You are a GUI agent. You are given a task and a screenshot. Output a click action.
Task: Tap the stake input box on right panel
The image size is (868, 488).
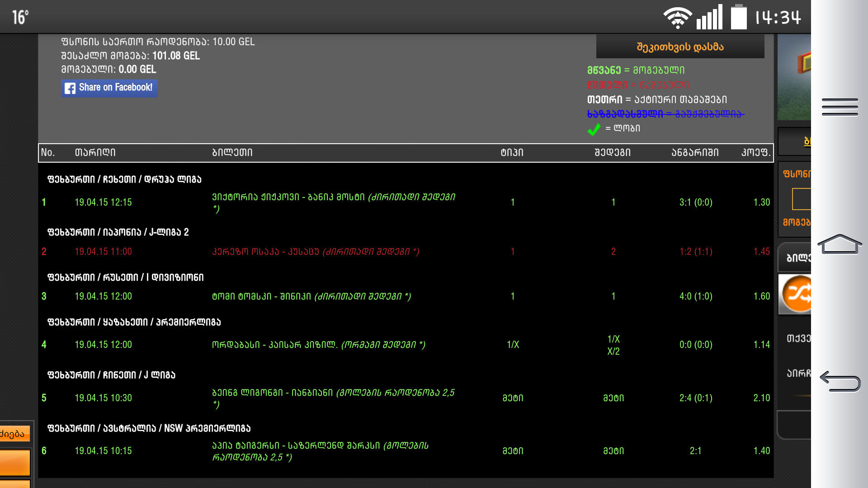point(802,199)
